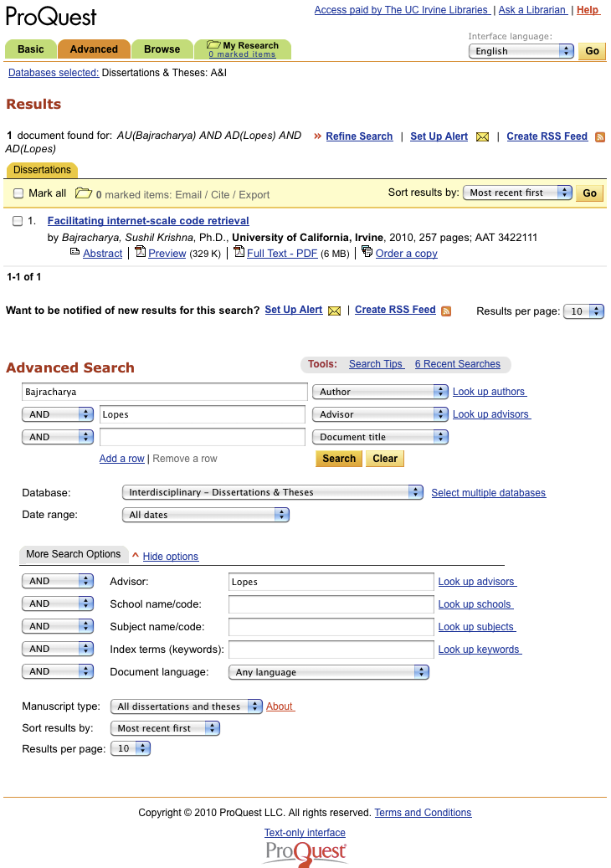
Task: Open the Interface language dropdown
Action: 521,51
